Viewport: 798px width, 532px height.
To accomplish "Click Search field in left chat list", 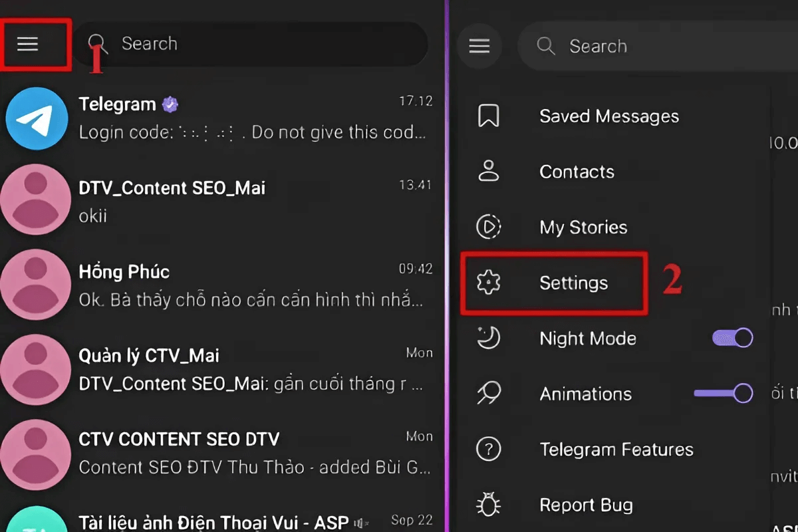I will point(249,44).
